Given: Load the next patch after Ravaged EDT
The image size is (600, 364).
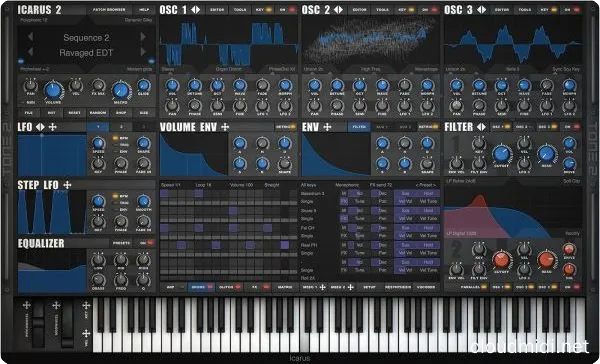Looking at the screenshot, I should click(x=143, y=52).
